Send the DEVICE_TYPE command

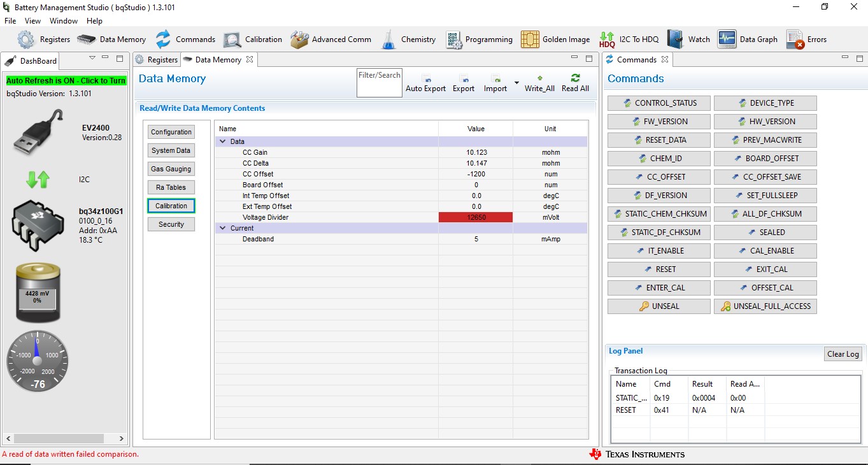point(765,103)
